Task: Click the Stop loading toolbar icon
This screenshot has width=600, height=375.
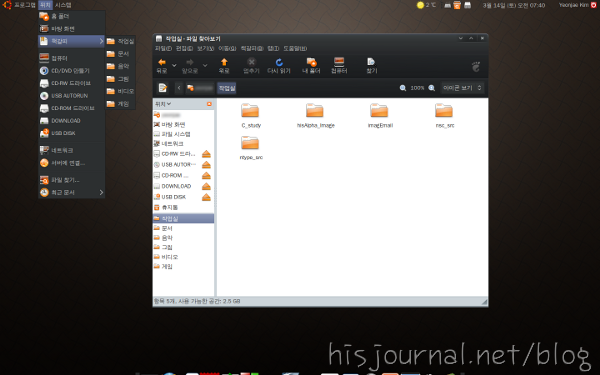Action: point(251,66)
